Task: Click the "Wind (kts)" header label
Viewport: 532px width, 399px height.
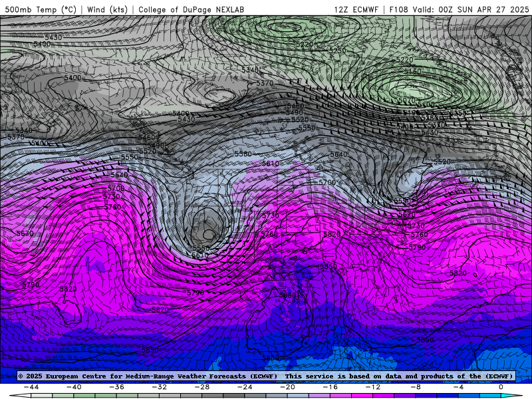Action: click(107, 9)
